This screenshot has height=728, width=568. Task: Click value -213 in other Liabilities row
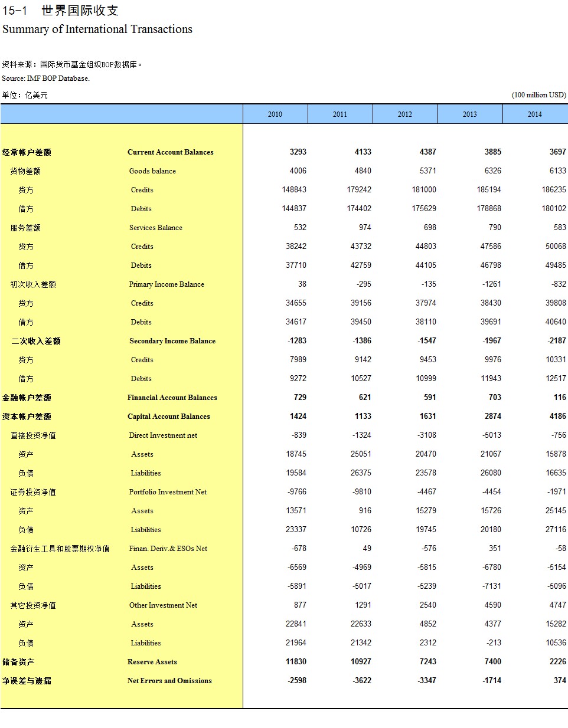(493, 642)
